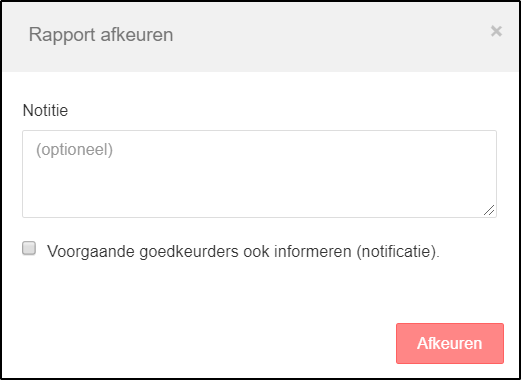This screenshot has width=521, height=380.
Task: Click the gray dialog header bar
Action: (260, 37)
